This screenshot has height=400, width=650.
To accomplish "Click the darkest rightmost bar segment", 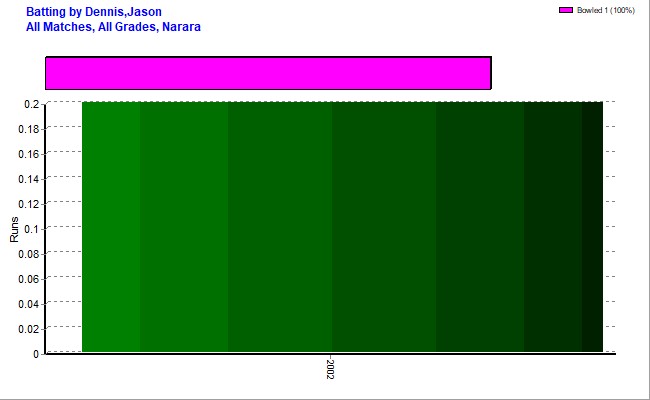I will tap(592, 227).
